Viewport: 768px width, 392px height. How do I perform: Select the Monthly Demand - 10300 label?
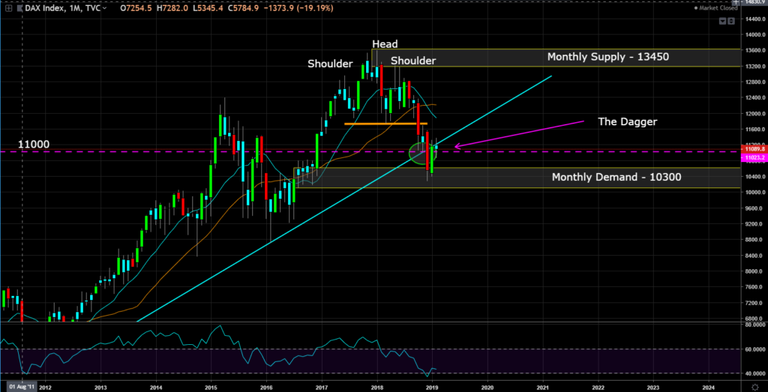[x=616, y=177]
